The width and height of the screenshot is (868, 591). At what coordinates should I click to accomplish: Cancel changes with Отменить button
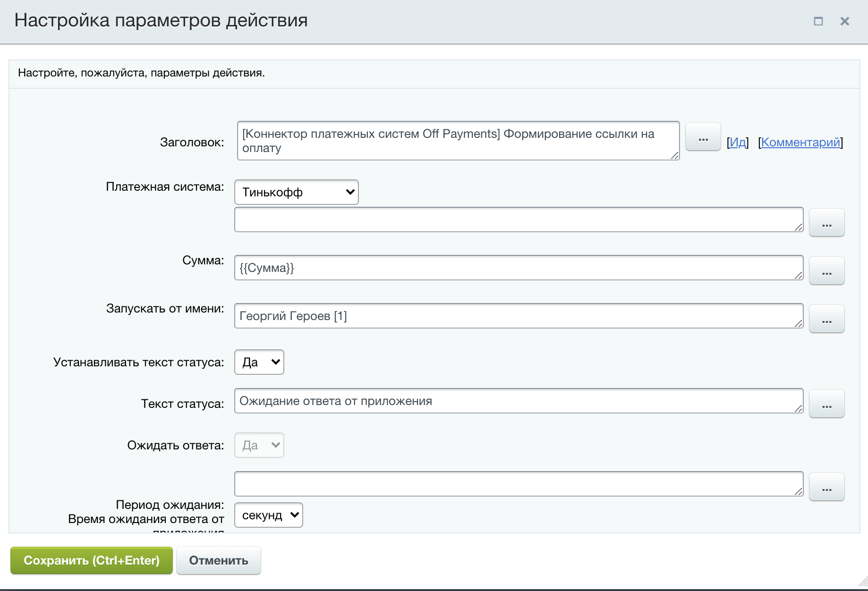[x=218, y=560]
